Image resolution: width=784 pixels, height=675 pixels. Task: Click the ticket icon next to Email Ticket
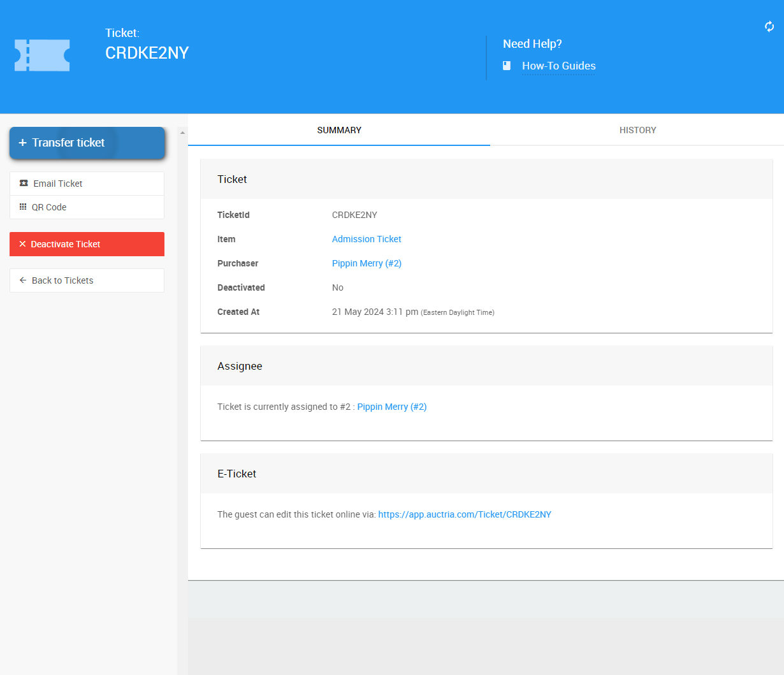[24, 184]
